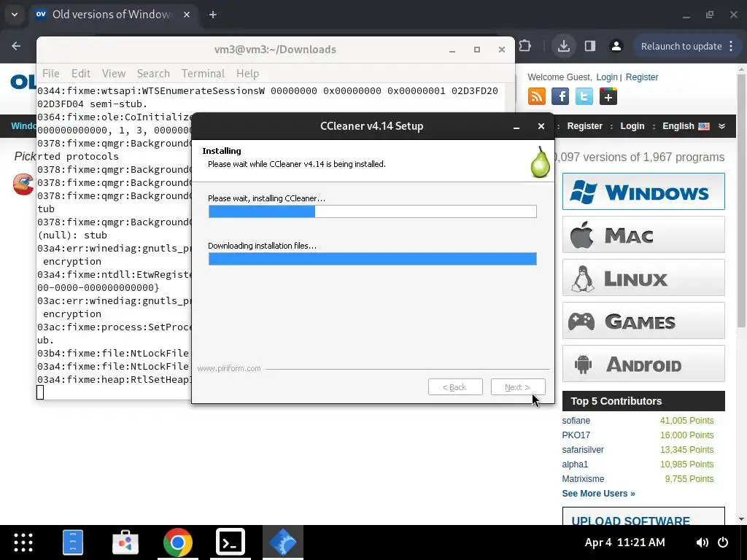Click Register in the dark nav bar
This screenshot has width=747, height=560.
click(584, 126)
